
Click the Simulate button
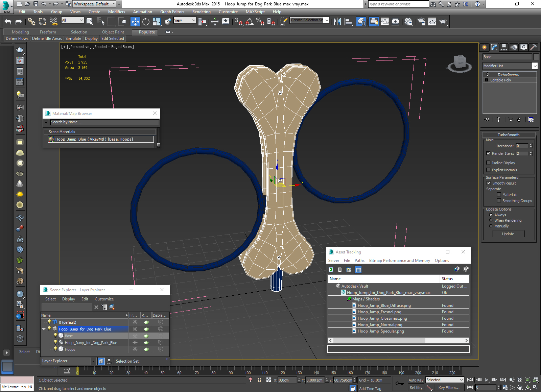pyautogui.click(x=73, y=39)
